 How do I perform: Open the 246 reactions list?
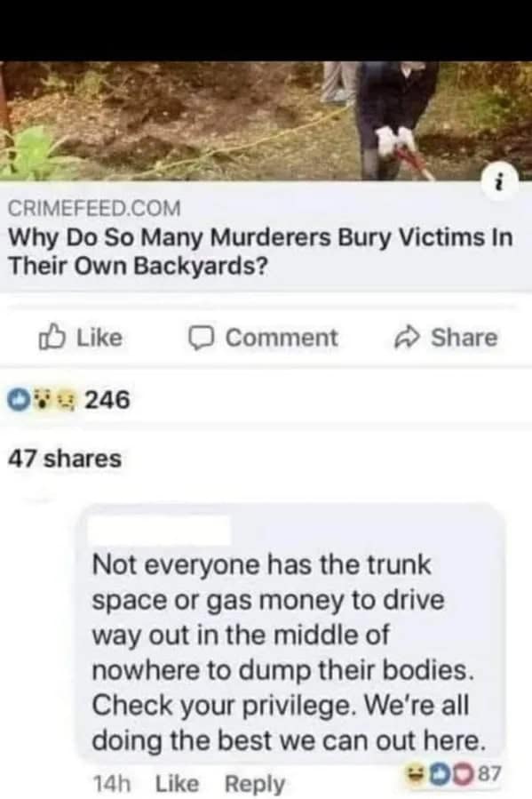coord(107,400)
